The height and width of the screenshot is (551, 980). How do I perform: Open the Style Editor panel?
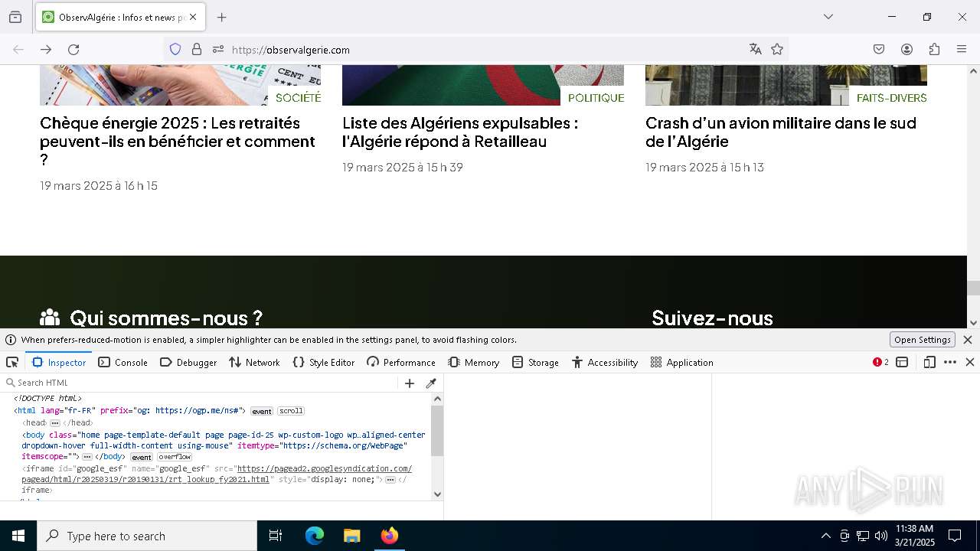(x=323, y=362)
